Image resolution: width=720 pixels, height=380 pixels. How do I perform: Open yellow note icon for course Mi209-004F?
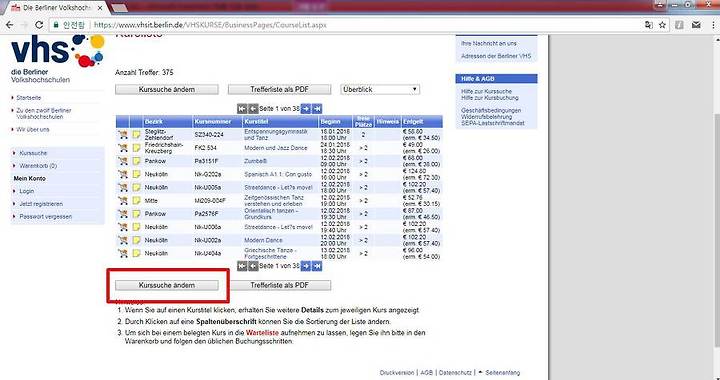tap(136, 201)
